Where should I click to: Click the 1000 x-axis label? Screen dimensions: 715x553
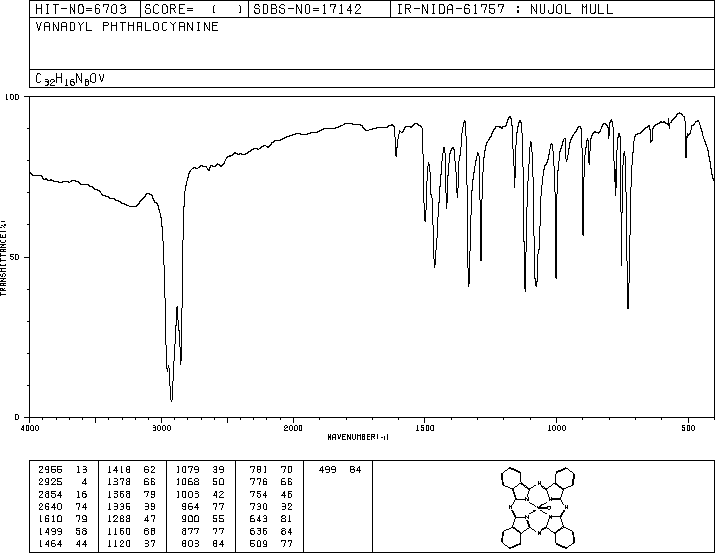click(556, 428)
